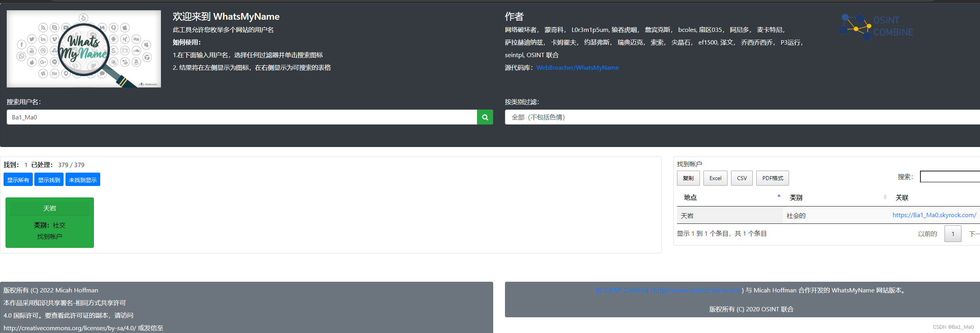The image size is (980, 333).
Task: Sort table by 地点 column header
Action: pyautogui.click(x=730, y=197)
